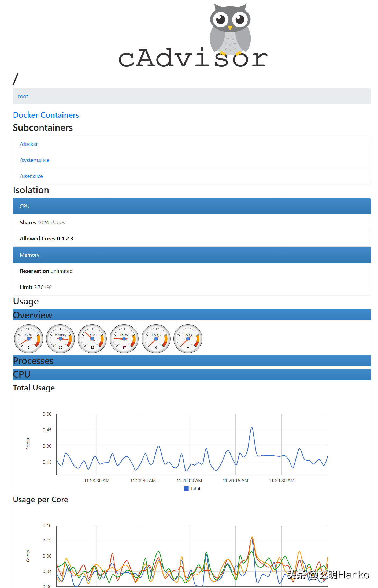The width and height of the screenshot is (378, 588).
Task: Click the 11:28:30 AM axis label
Action: [97, 481]
